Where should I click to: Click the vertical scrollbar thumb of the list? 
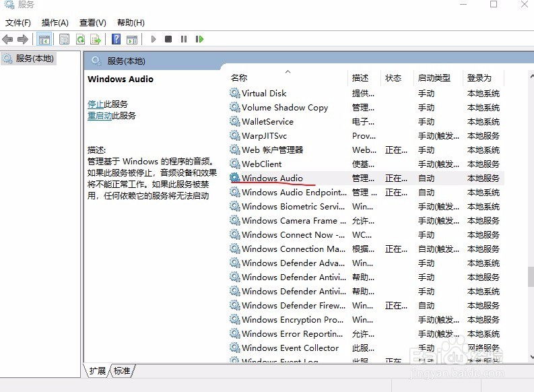point(531,277)
